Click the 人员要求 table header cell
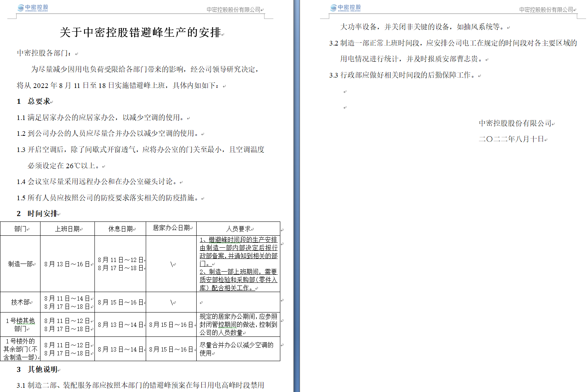This screenshot has height=392, width=588. click(x=238, y=229)
